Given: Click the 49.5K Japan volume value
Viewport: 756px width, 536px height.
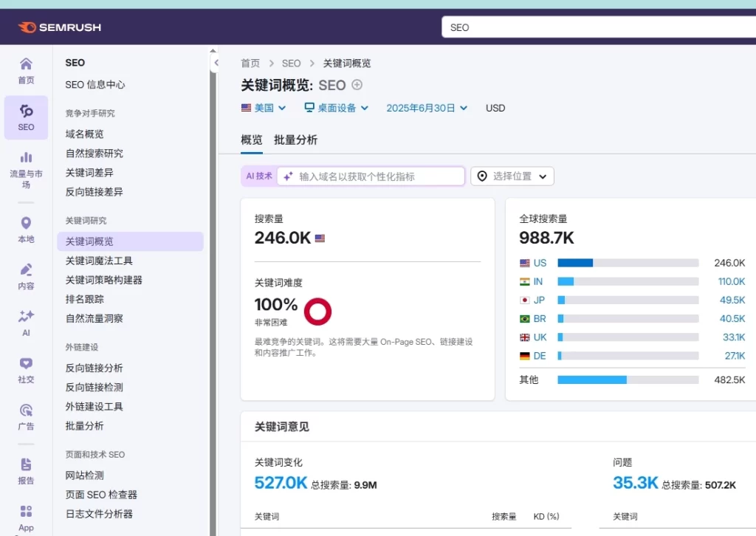Looking at the screenshot, I should tap(732, 300).
